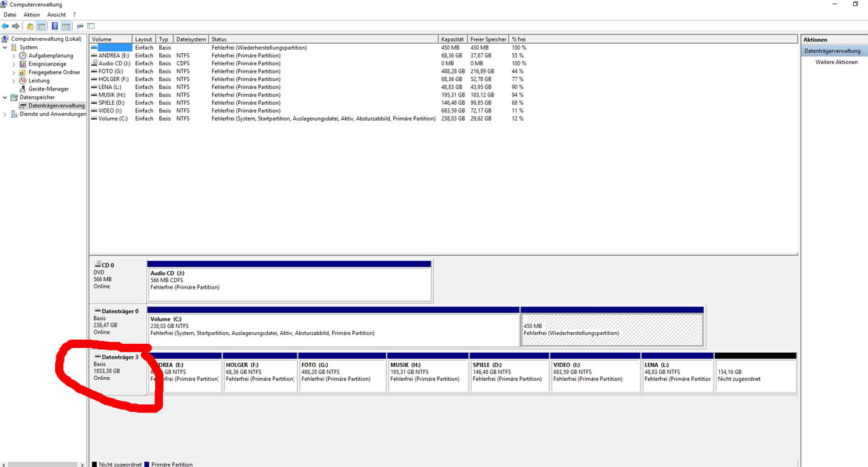
Task: Expand the Dienste und Anwendungen node
Action: click(x=5, y=114)
